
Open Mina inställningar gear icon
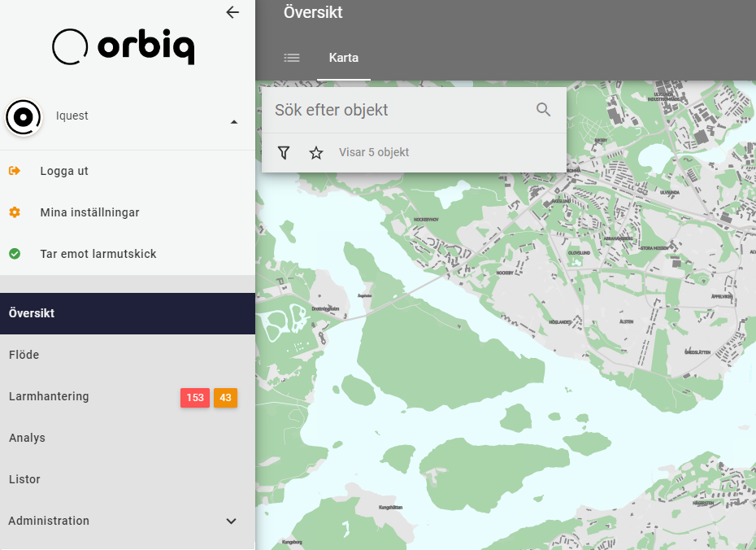[x=15, y=212]
